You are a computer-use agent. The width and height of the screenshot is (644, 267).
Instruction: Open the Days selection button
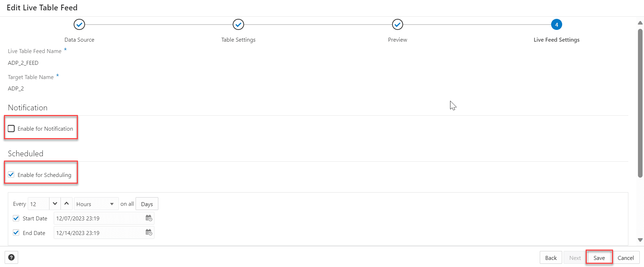(x=147, y=204)
